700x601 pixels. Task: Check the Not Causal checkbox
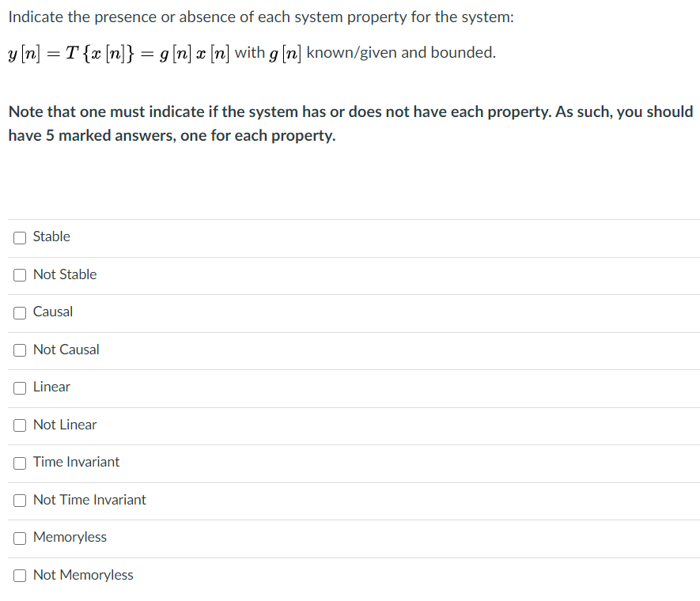click(19, 350)
